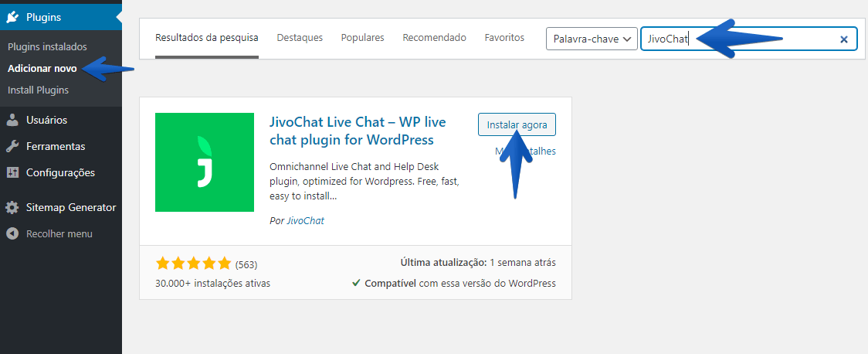Image resolution: width=868 pixels, height=354 pixels.
Task: Click the Configurações sliders icon
Action: coord(12,172)
